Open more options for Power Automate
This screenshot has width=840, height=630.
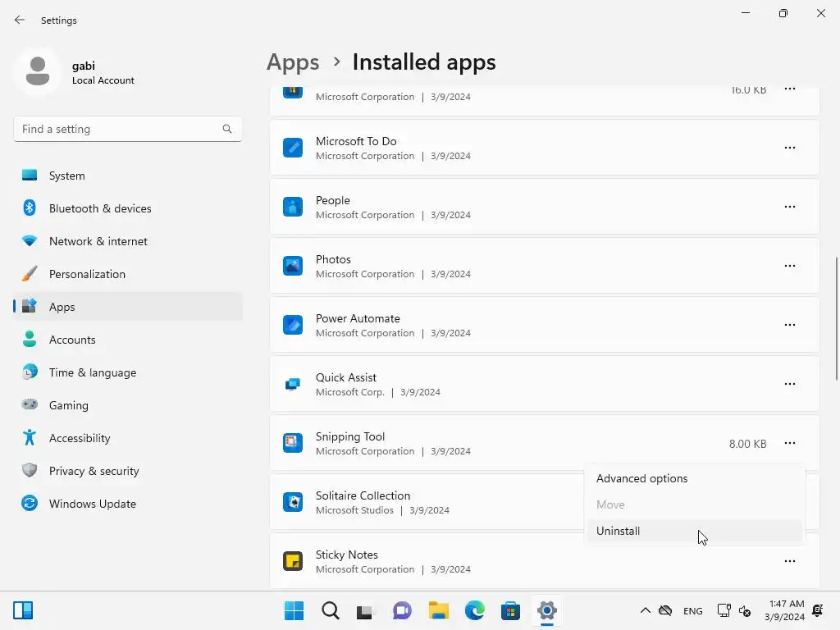tap(790, 325)
